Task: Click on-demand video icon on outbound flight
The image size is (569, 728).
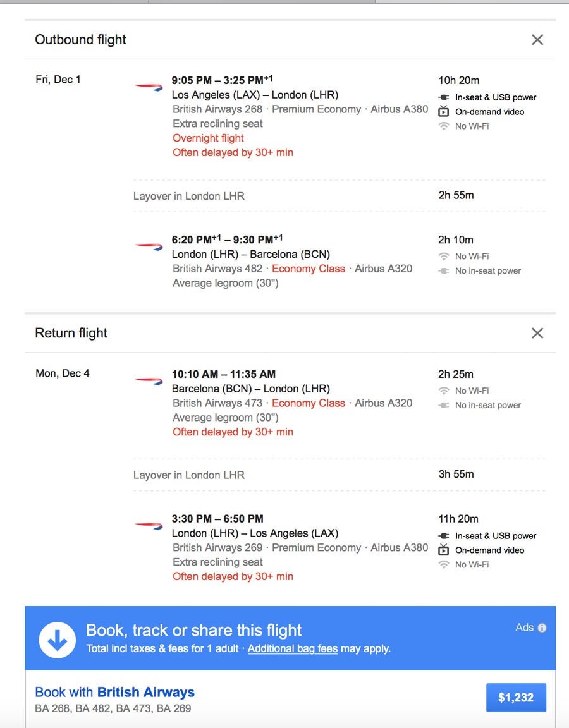Action: point(444,112)
